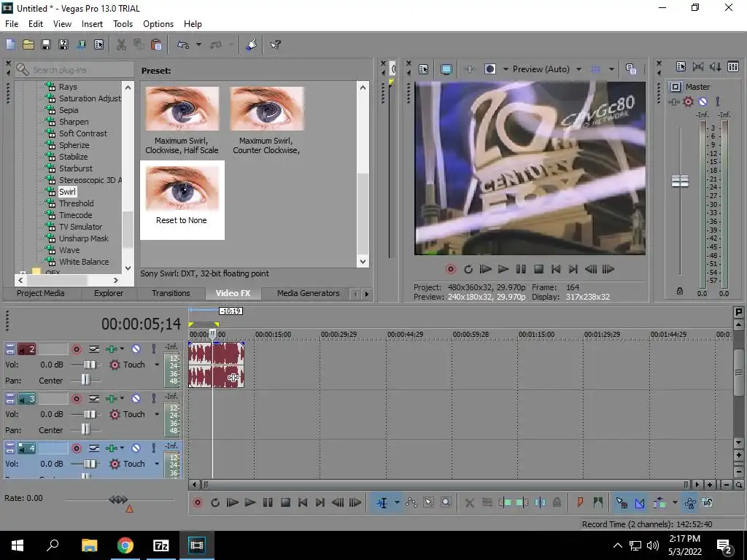Go to start in the timeline transport bar
The image size is (747, 560).
point(303,502)
